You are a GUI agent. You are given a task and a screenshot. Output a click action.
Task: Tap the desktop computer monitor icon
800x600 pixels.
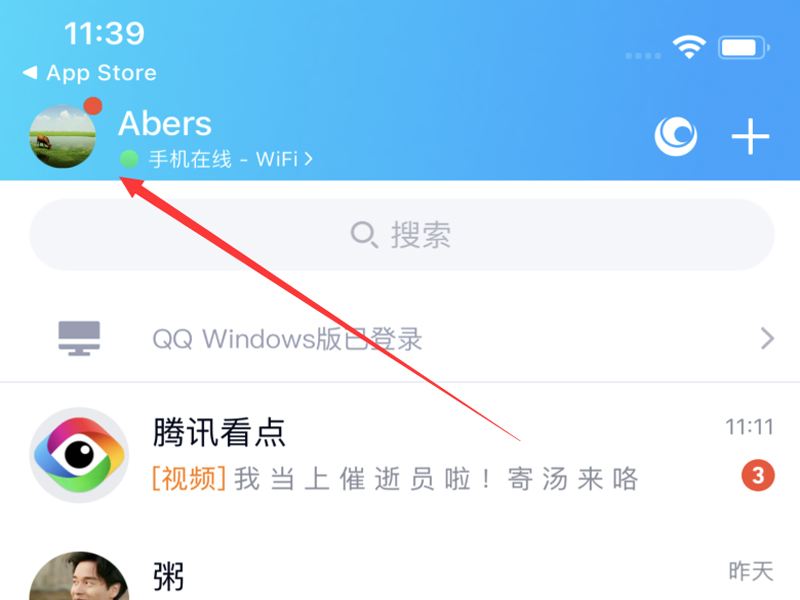pyautogui.click(x=79, y=338)
